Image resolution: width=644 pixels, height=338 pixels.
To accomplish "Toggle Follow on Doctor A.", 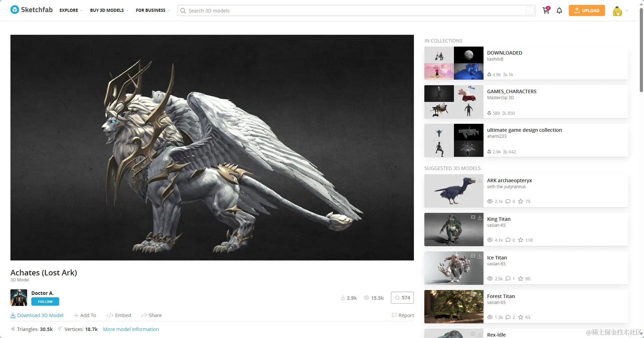I will click(x=45, y=301).
